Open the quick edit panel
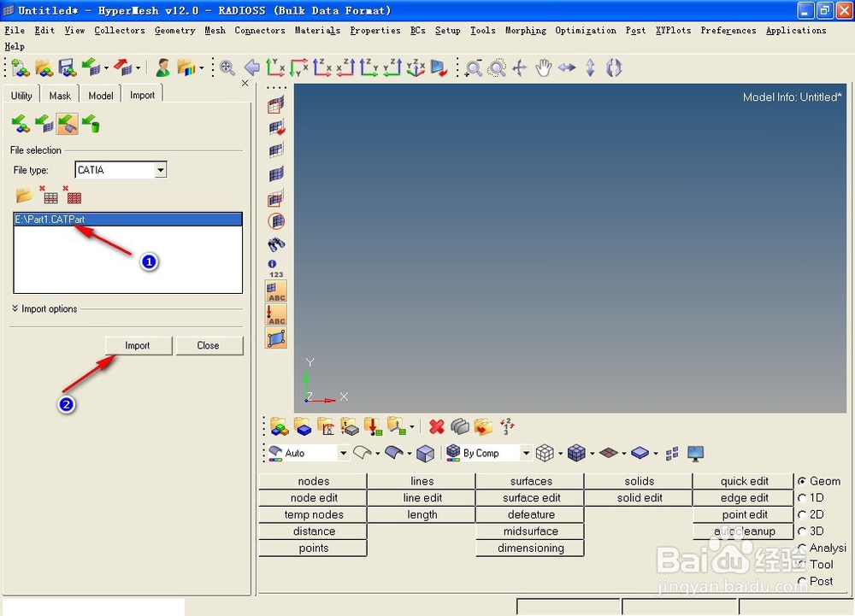 (x=745, y=481)
